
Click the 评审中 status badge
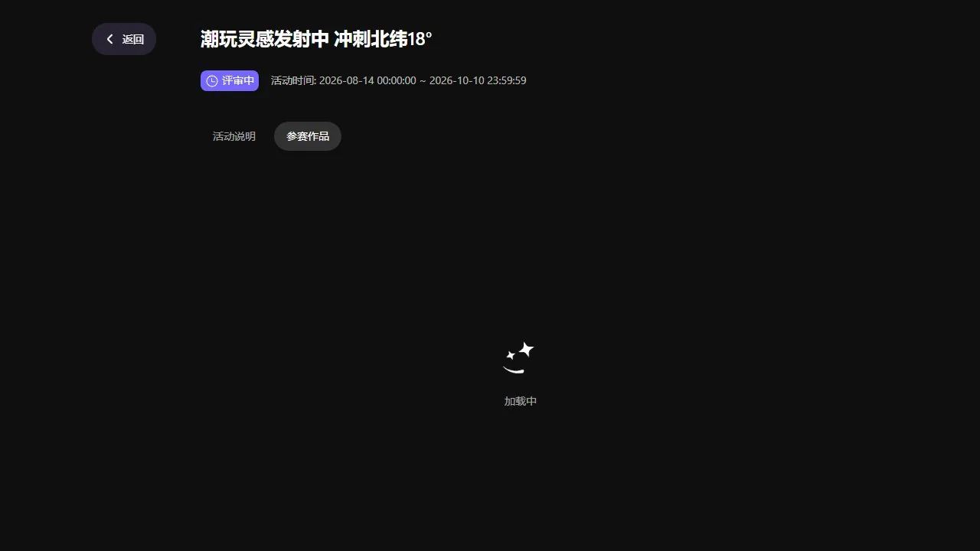coord(230,80)
